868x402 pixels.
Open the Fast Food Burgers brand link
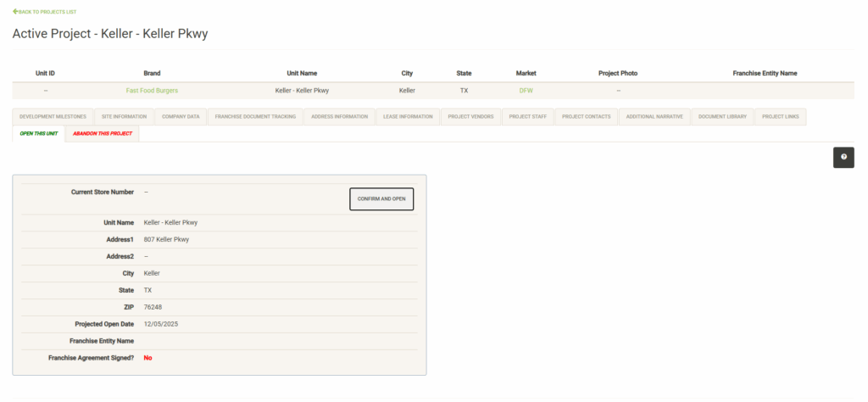152,90
